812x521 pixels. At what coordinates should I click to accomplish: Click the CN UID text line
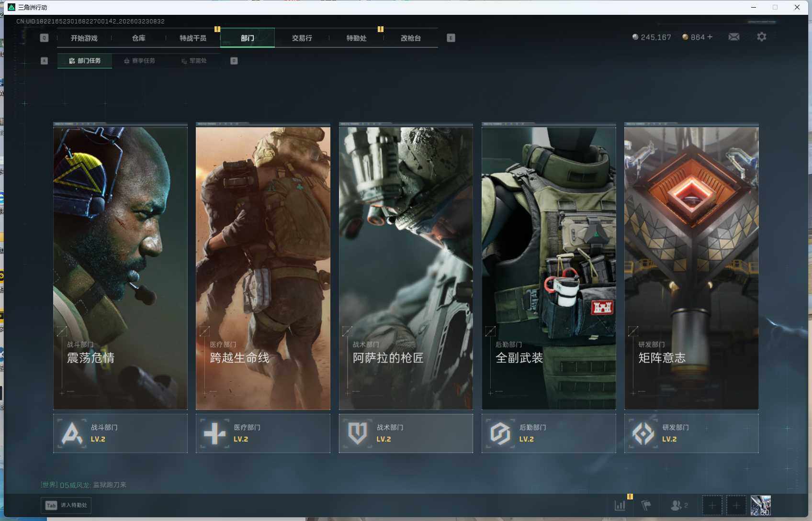pyautogui.click(x=90, y=22)
